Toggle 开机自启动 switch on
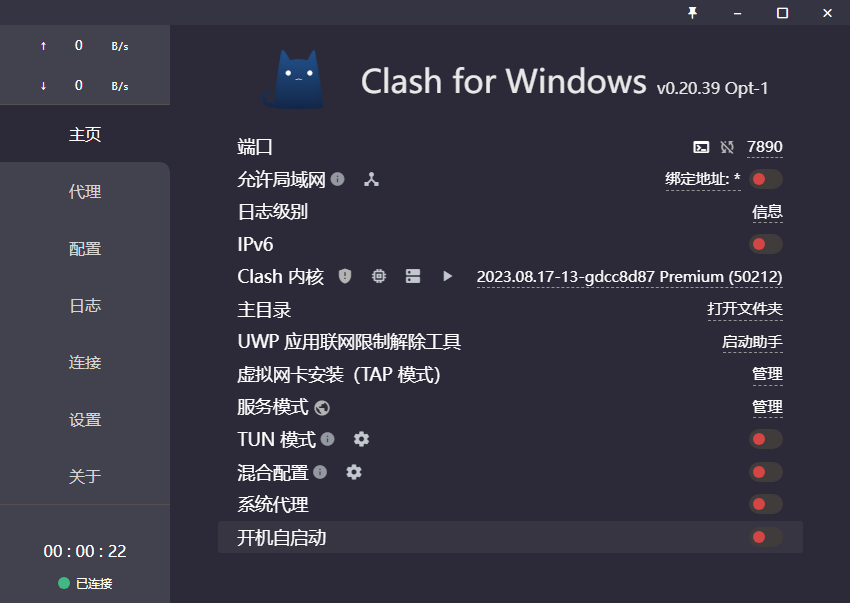This screenshot has width=850, height=603. coord(765,537)
